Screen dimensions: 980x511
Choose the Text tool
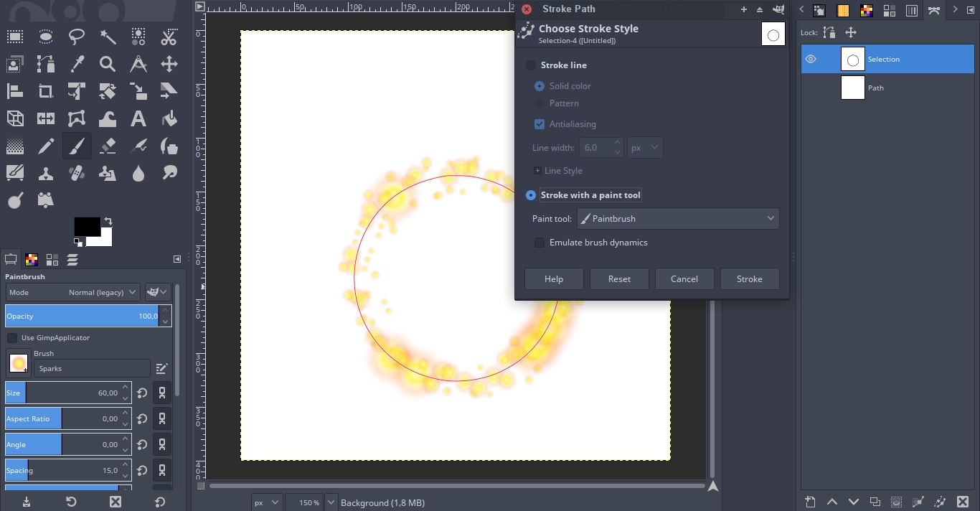[138, 118]
